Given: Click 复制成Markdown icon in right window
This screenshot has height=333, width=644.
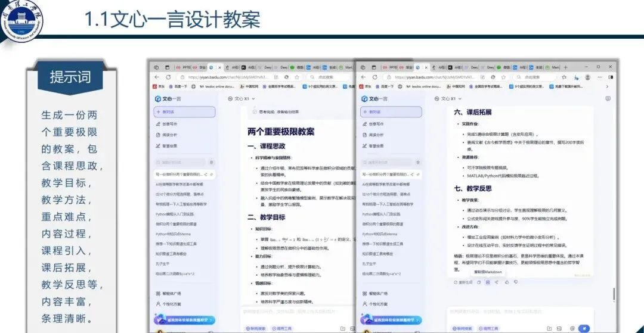Looking at the screenshot, I should (488, 282).
